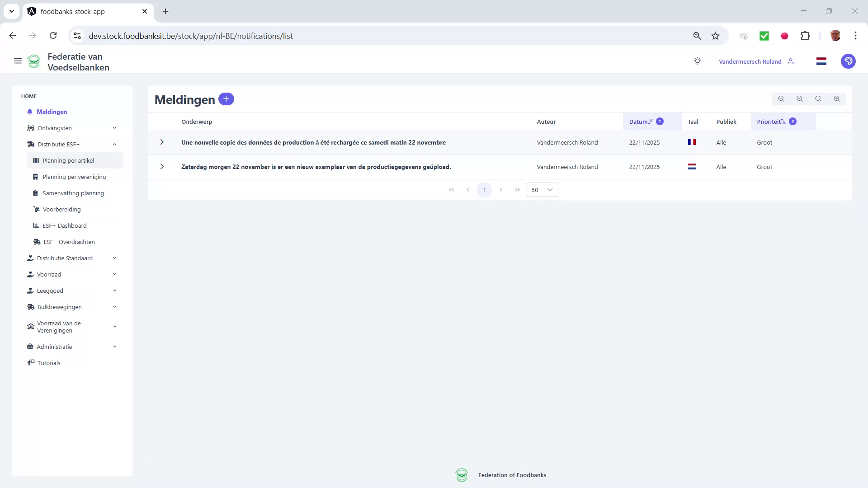Open ESF+ Dashboard via its chart icon
Viewport: 868px width, 488px height.
coord(36,225)
